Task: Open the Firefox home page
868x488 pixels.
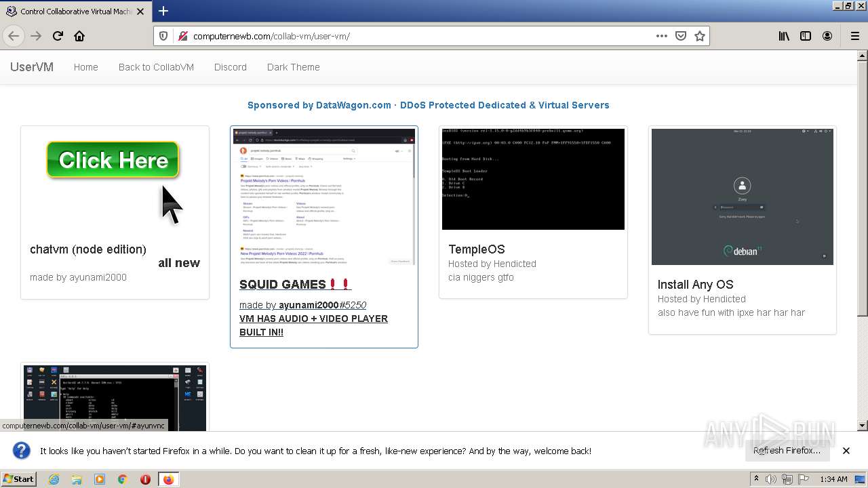Action: tap(79, 36)
